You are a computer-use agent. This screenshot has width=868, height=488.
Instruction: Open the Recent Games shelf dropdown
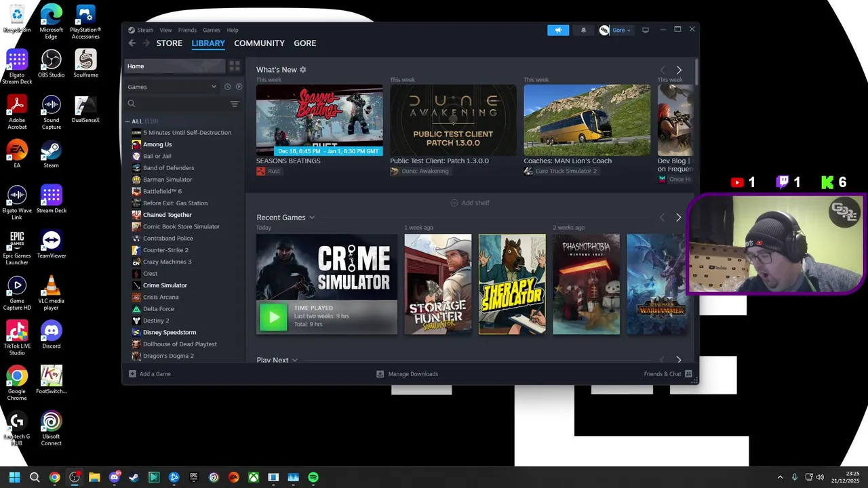(x=312, y=218)
